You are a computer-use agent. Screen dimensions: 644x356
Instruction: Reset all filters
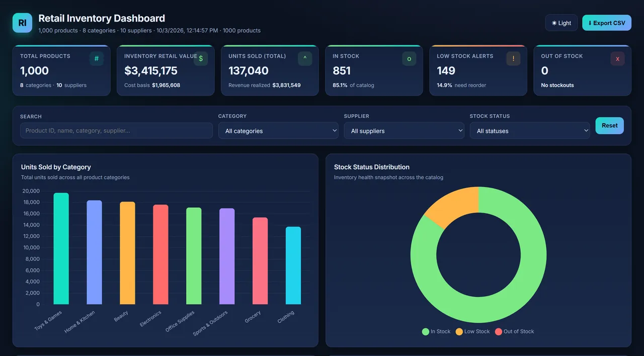[x=610, y=126]
